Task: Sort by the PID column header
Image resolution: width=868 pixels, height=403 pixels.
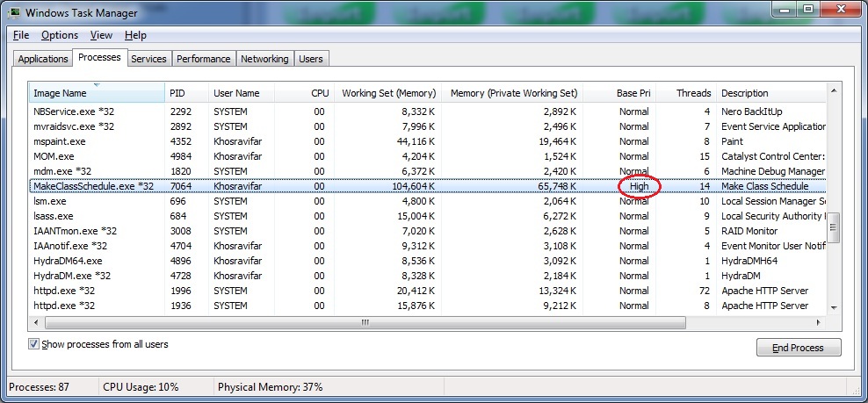Action: (186, 93)
